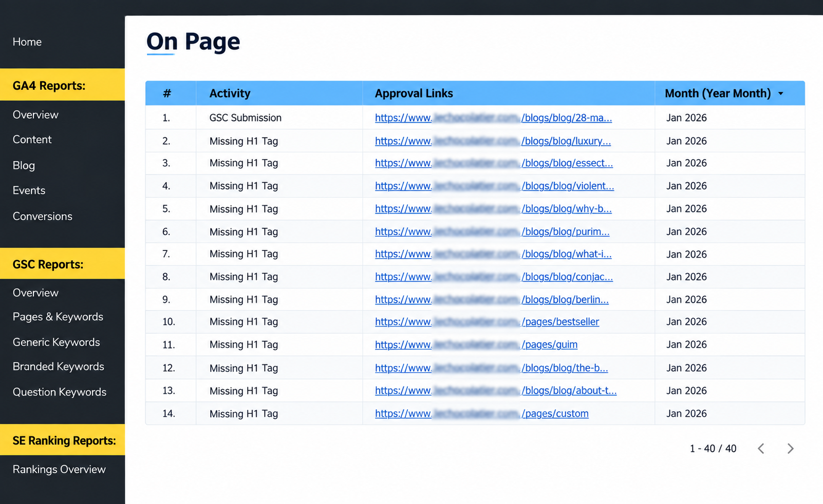Viewport: 823px width, 504px height.
Task: Open the pages/guim approval link
Action: [x=476, y=345]
